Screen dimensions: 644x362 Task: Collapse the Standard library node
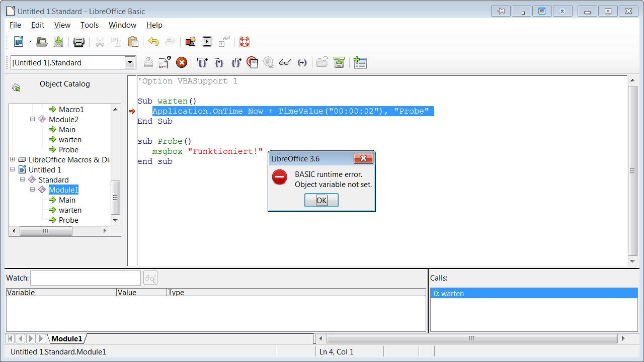[x=23, y=179]
